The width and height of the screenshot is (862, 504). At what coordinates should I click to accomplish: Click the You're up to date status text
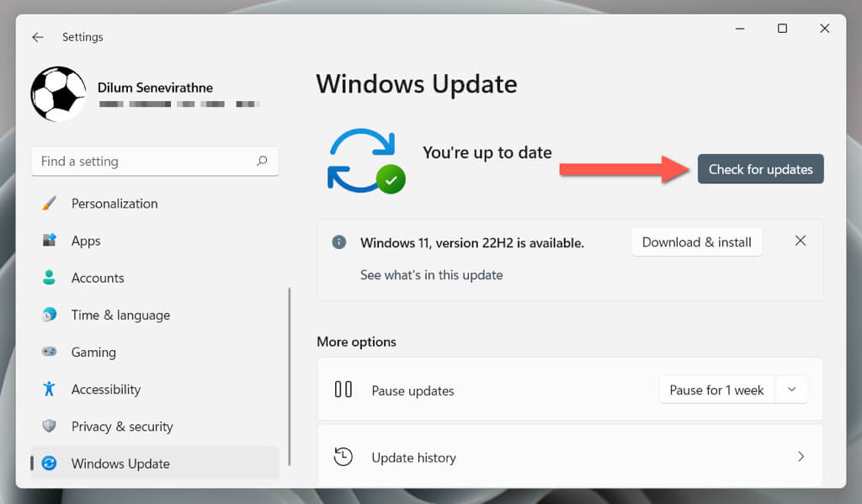pos(487,152)
